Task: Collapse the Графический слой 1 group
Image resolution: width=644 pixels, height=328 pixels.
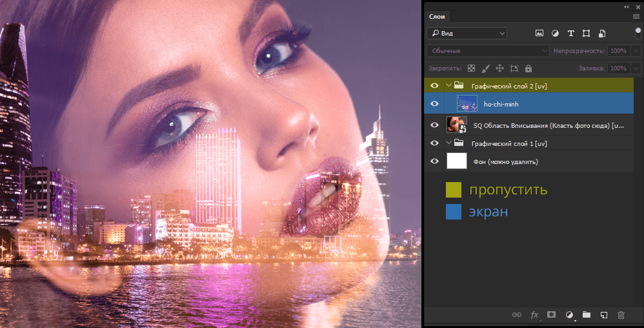Action: pyautogui.click(x=448, y=143)
